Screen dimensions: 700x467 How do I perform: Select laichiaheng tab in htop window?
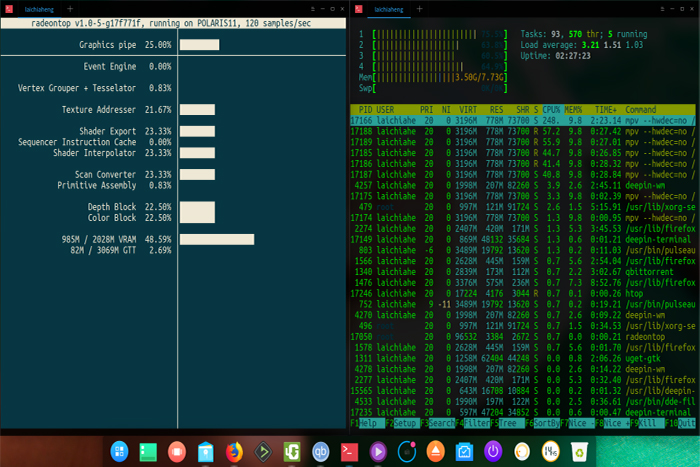click(389, 9)
